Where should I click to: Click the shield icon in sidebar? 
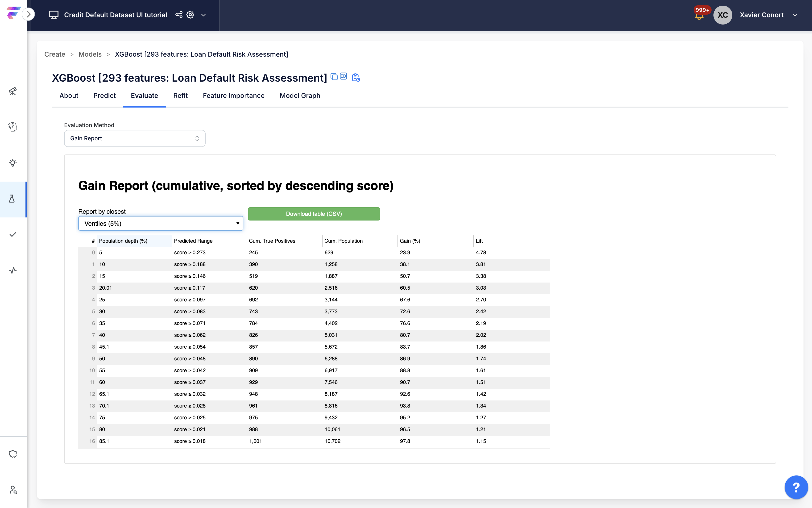(13, 454)
